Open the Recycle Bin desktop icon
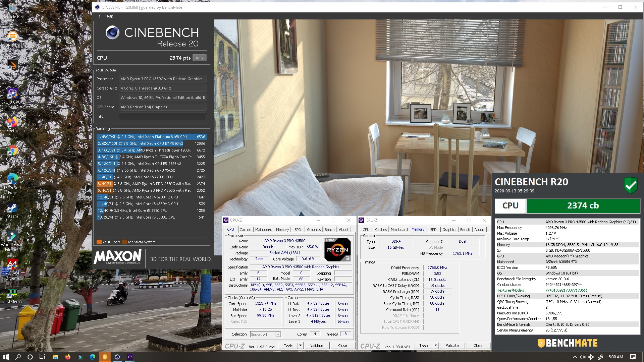The width and height of the screenshot is (644, 362). tap(12, 11)
